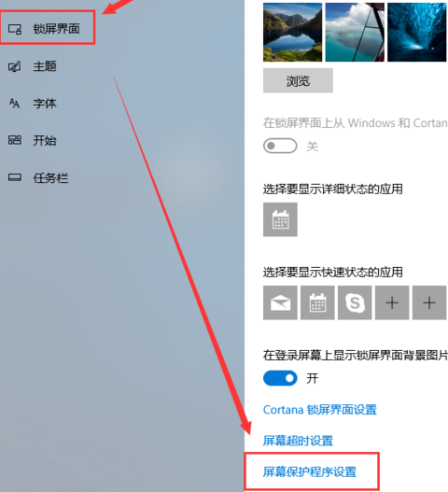
Task: Click the Taskbar (任务栏) icon
Action: 14,177
